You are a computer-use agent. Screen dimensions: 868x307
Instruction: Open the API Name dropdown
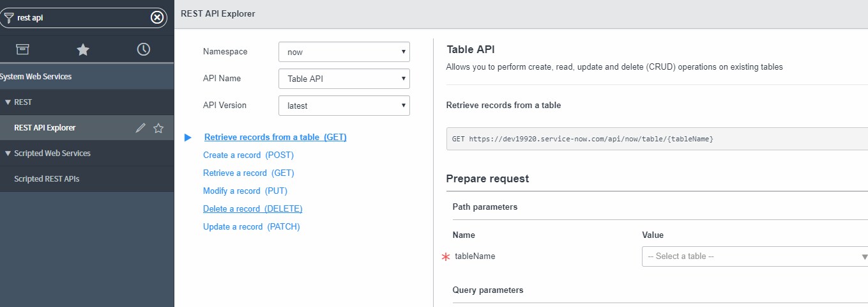click(x=344, y=79)
